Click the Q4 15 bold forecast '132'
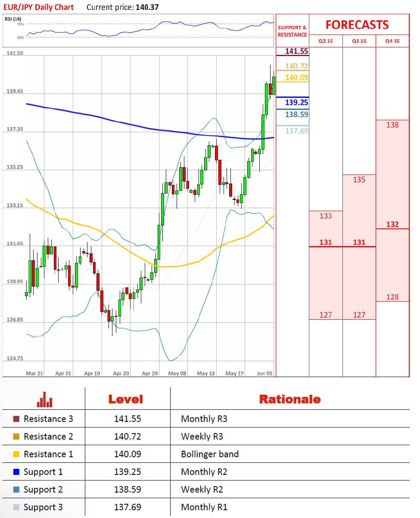This screenshot has height=518, width=420. [392, 225]
